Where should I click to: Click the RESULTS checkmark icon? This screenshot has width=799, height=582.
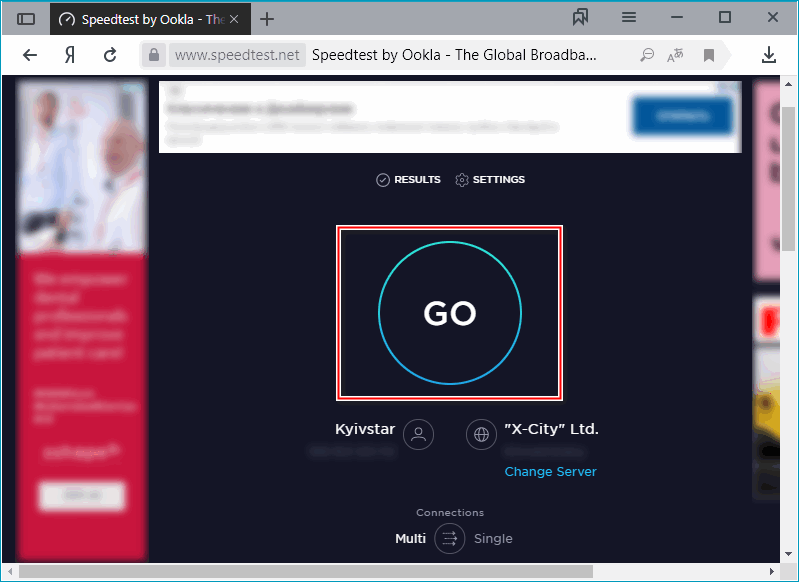pyautogui.click(x=383, y=180)
